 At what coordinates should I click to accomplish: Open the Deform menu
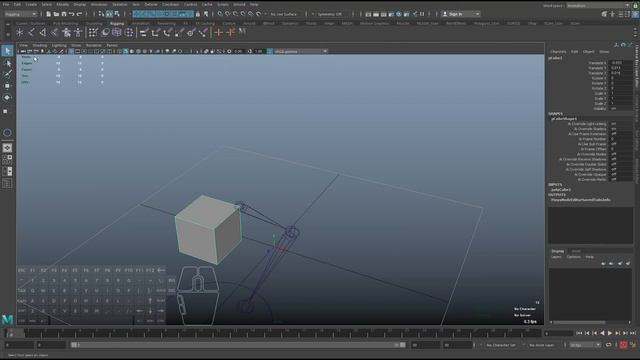pyautogui.click(x=151, y=4)
